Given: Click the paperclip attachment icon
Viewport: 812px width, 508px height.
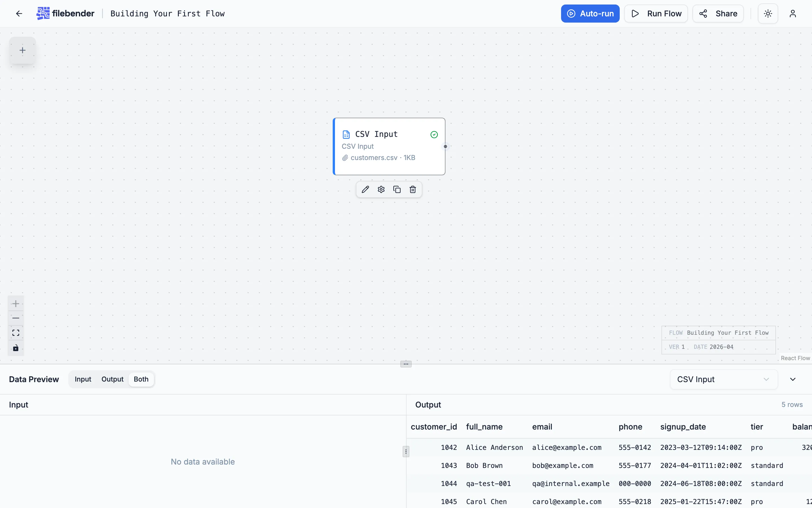Looking at the screenshot, I should tap(345, 157).
